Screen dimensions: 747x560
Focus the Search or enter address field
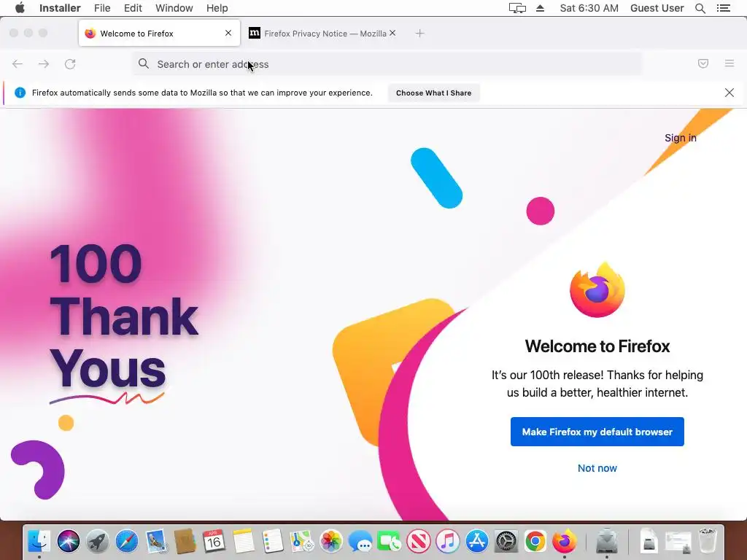pos(387,64)
